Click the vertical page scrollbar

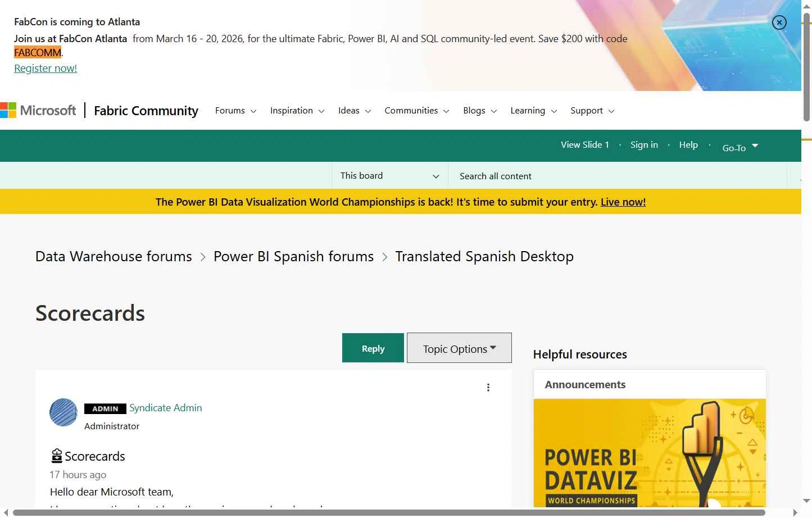pos(807,67)
